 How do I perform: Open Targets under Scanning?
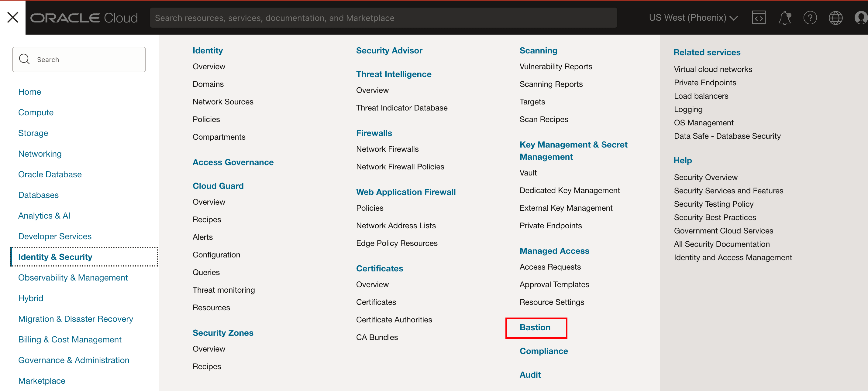click(532, 102)
